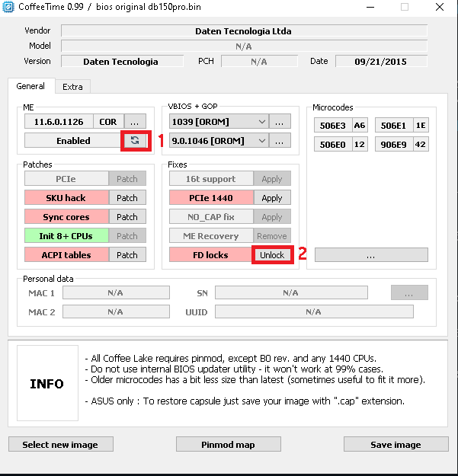Unlock the FD locks
This screenshot has width=458, height=476.
(x=271, y=255)
